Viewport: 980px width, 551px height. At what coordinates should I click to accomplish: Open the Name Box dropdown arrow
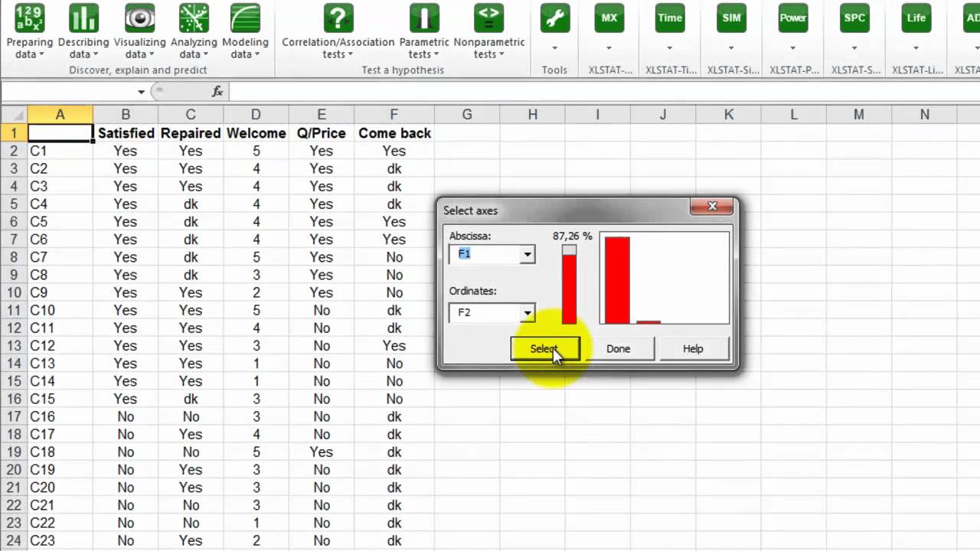(x=141, y=92)
